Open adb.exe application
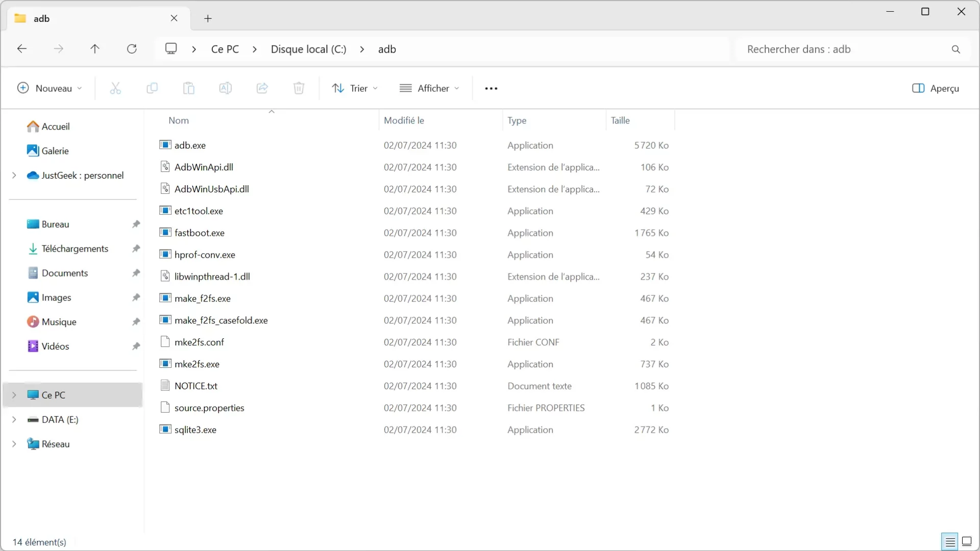Image resolution: width=980 pixels, height=551 pixels. [x=190, y=145]
